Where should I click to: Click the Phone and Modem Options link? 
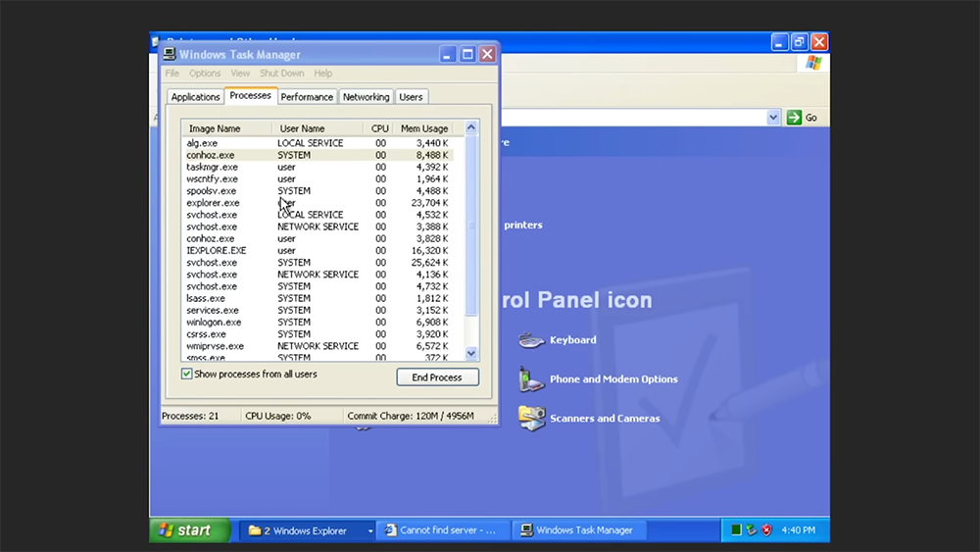613,378
